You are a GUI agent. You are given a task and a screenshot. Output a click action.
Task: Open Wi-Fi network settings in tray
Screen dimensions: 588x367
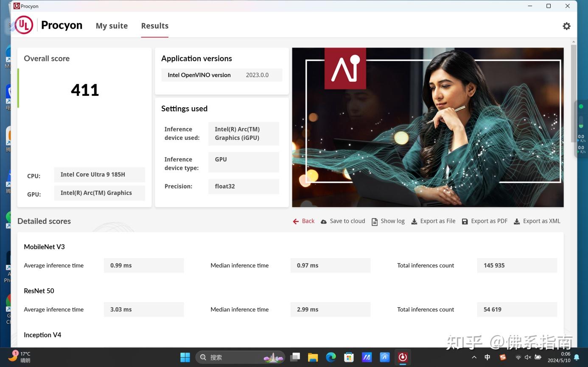tap(518, 357)
